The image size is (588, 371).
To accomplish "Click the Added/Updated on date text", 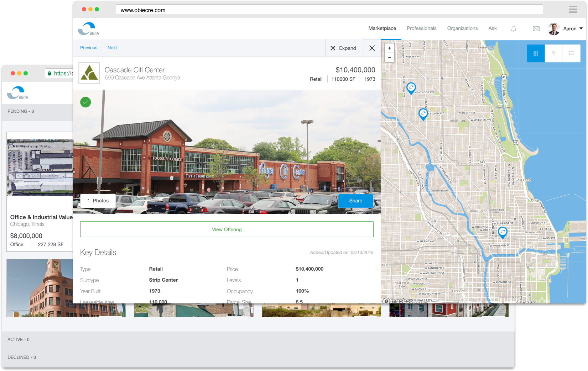I will pyautogui.click(x=342, y=252).
